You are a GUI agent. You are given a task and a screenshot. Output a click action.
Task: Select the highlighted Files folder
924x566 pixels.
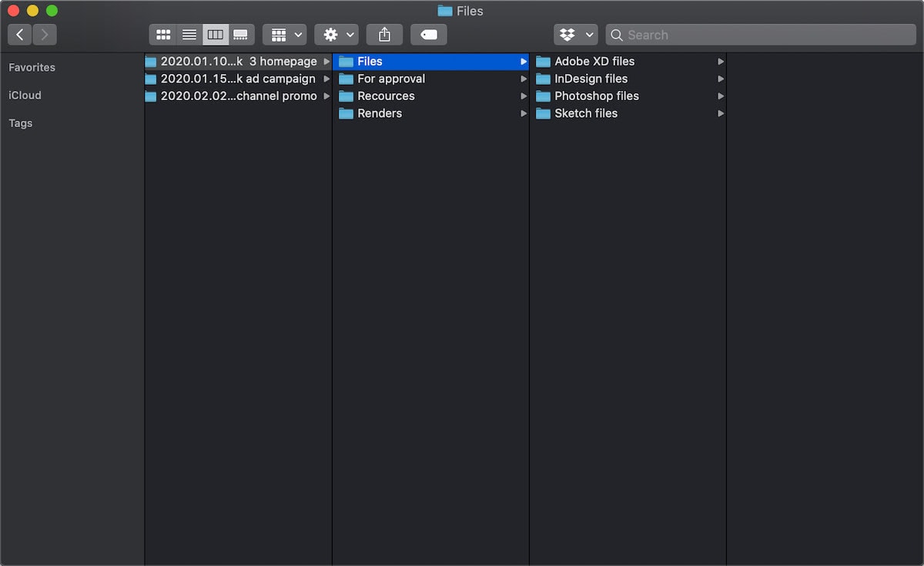[431, 62]
